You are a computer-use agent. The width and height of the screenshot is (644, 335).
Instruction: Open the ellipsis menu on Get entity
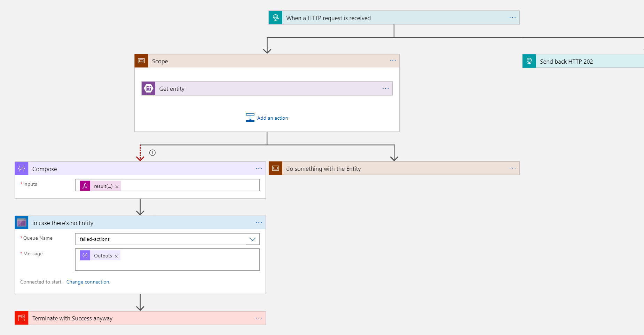[385, 89]
